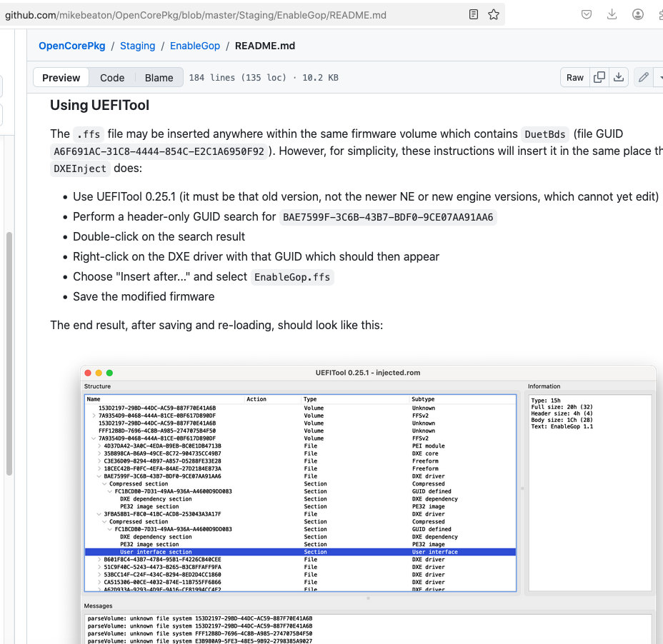Edit this file pencil icon
663x644 pixels.
(x=644, y=77)
